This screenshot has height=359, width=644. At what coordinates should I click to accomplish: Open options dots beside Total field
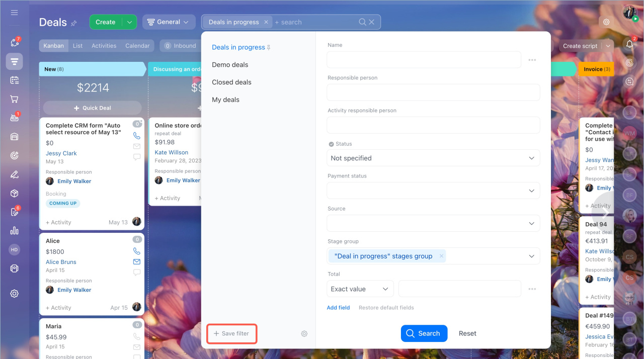pos(532,289)
